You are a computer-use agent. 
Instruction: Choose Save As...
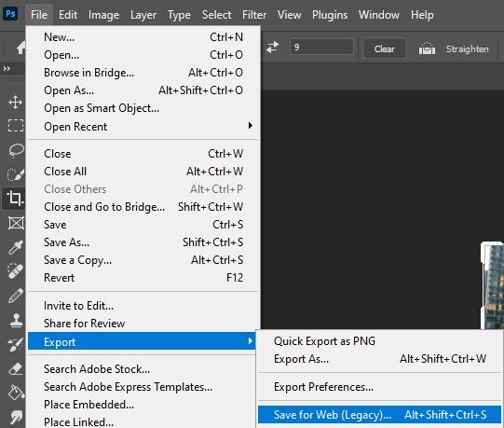point(143,242)
